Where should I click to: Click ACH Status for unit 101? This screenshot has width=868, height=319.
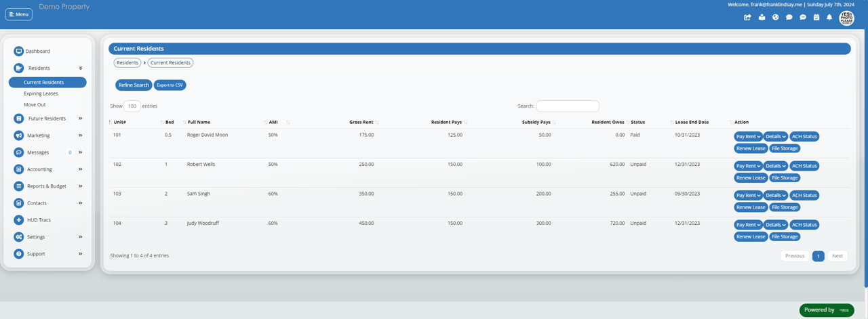804,137
